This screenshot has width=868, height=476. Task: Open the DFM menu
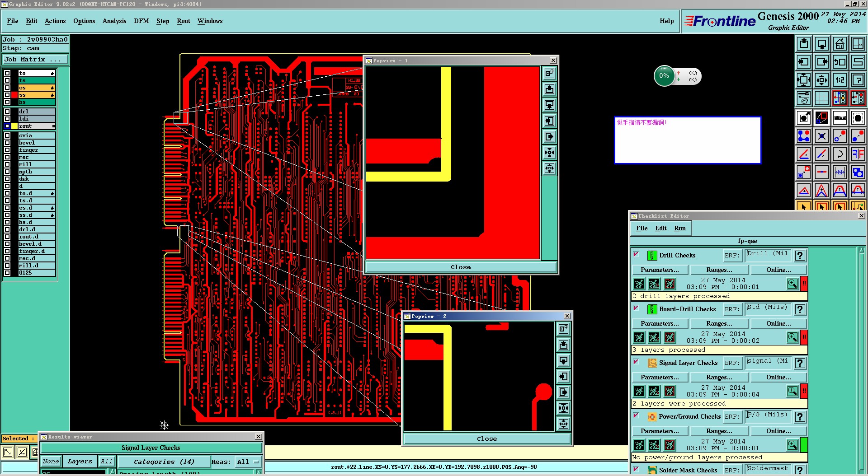[142, 21]
